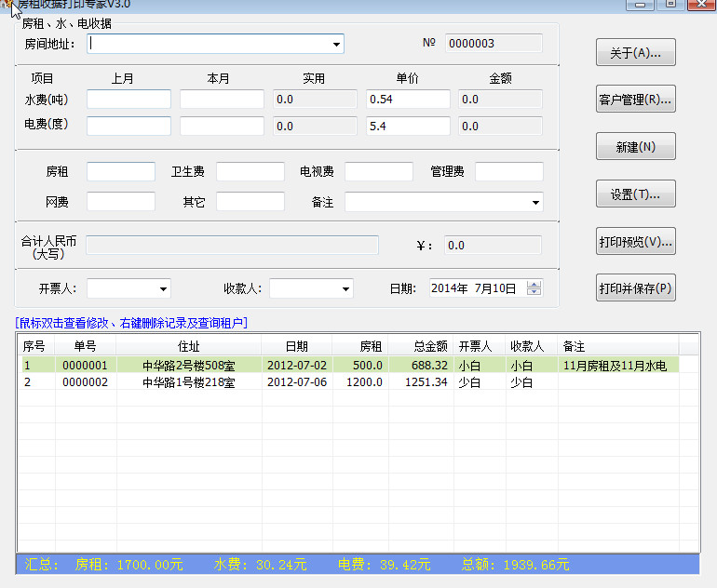Click the 新建(N) button
This screenshot has width=717, height=588.
click(636, 147)
